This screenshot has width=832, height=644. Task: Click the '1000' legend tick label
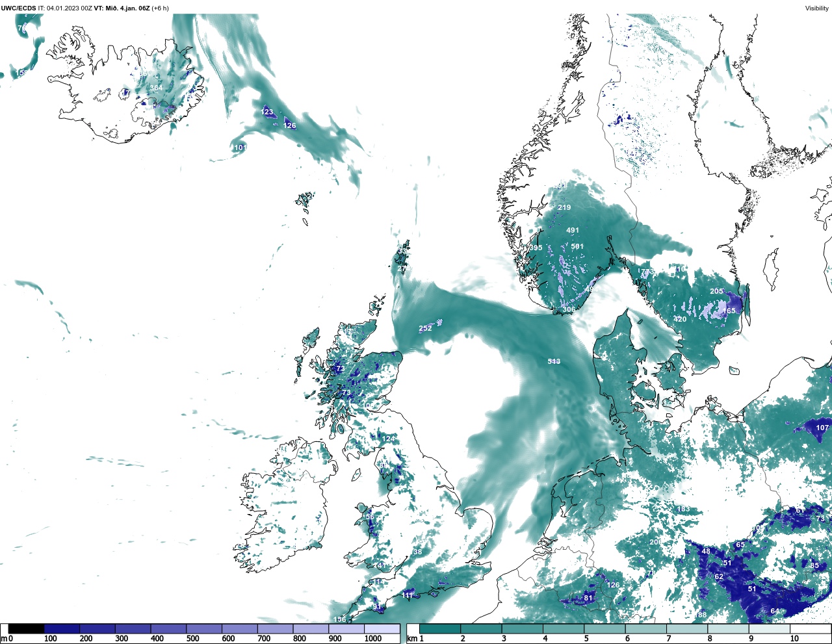[372, 639]
